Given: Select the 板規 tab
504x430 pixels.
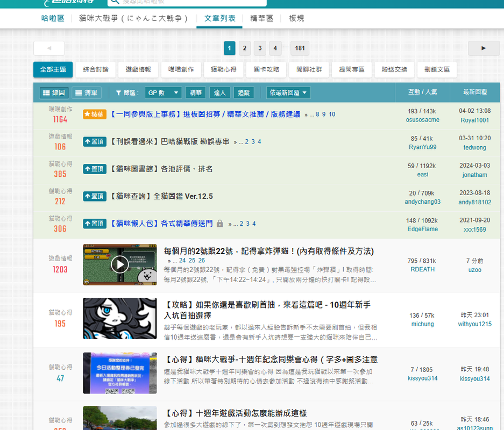Looking at the screenshot, I should 296,18.
